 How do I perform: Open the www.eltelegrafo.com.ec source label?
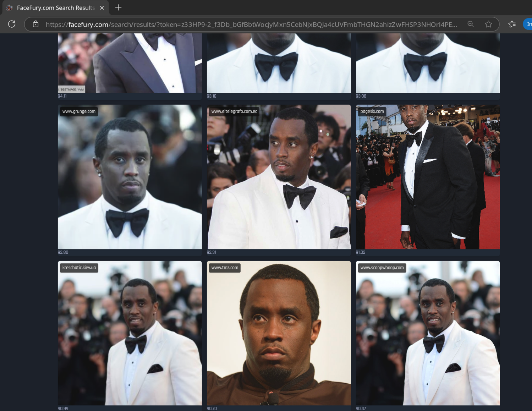pos(234,111)
